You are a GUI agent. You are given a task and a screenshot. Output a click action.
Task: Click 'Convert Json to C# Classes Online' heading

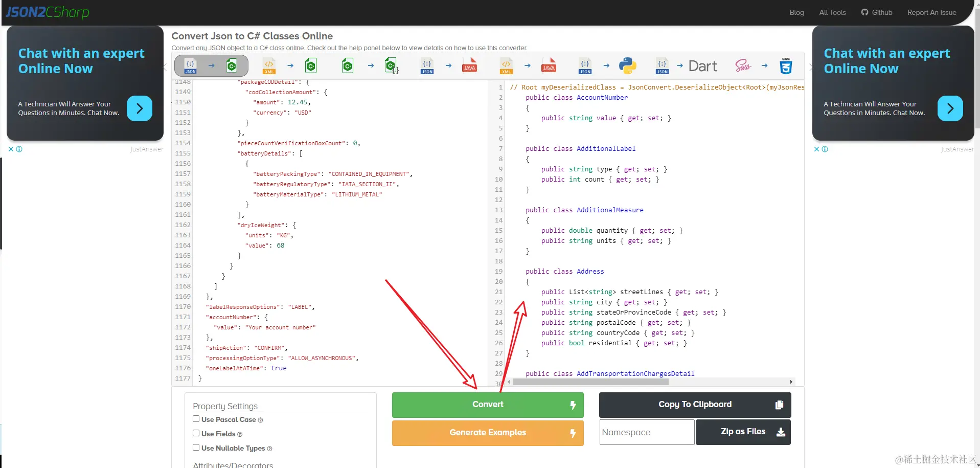coord(252,36)
